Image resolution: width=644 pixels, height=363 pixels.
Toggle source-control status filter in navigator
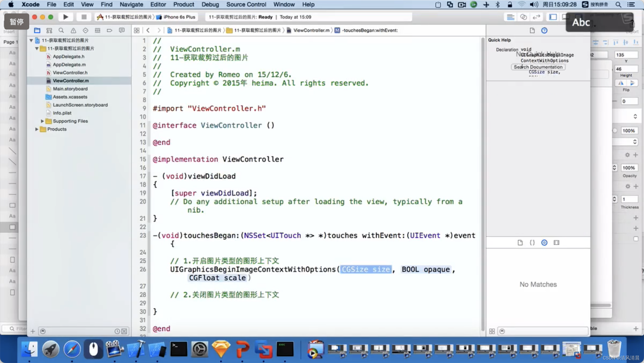coord(124,331)
